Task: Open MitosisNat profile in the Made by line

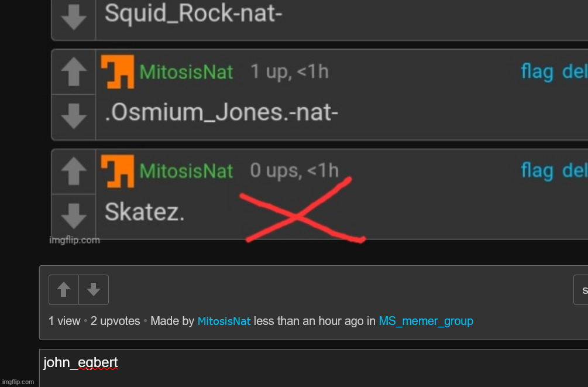Action: point(224,321)
